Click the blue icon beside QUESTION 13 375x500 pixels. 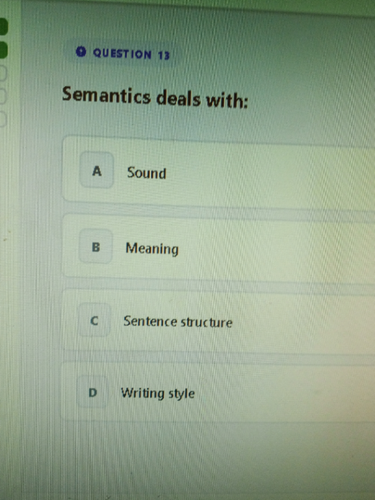point(81,52)
